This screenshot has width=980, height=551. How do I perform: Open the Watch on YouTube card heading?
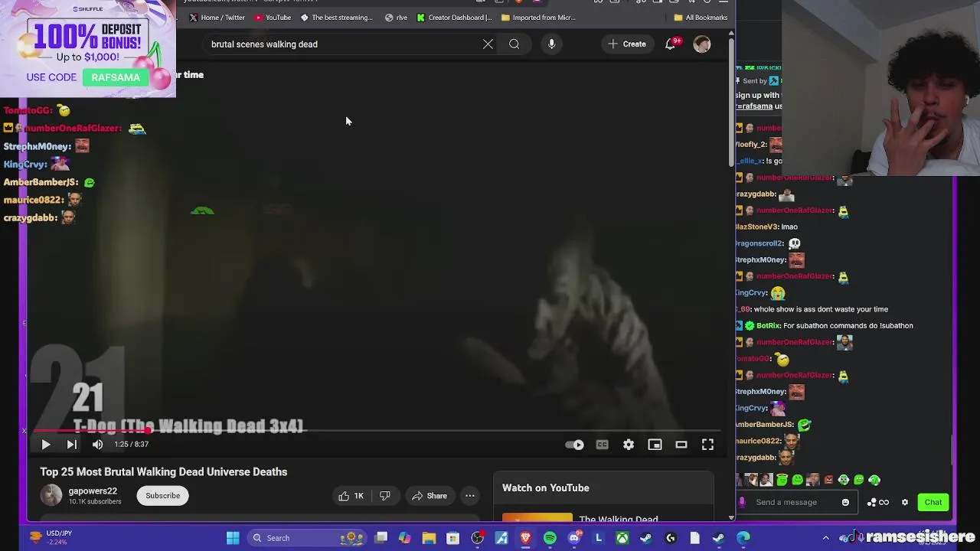tap(546, 488)
